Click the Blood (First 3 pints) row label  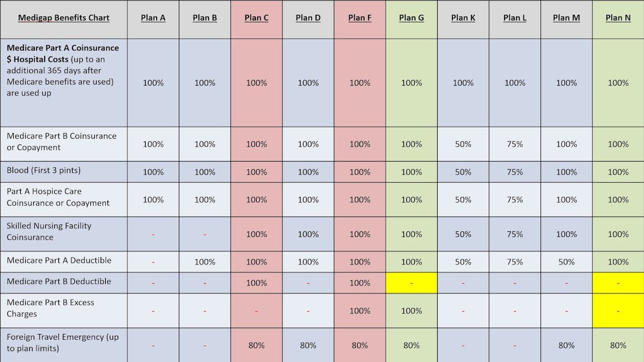coord(43,171)
